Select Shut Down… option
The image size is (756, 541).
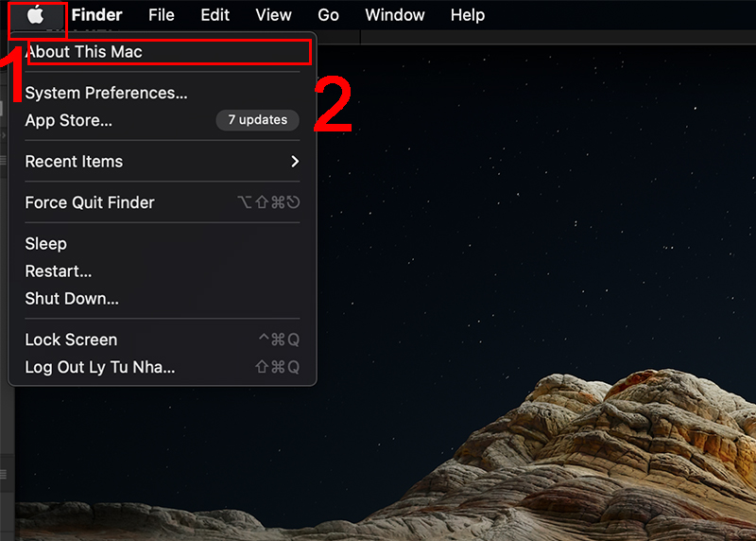coord(163,299)
